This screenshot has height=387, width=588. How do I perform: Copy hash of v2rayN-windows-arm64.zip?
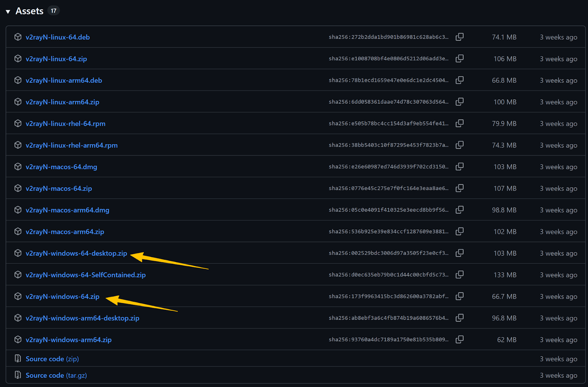point(459,340)
